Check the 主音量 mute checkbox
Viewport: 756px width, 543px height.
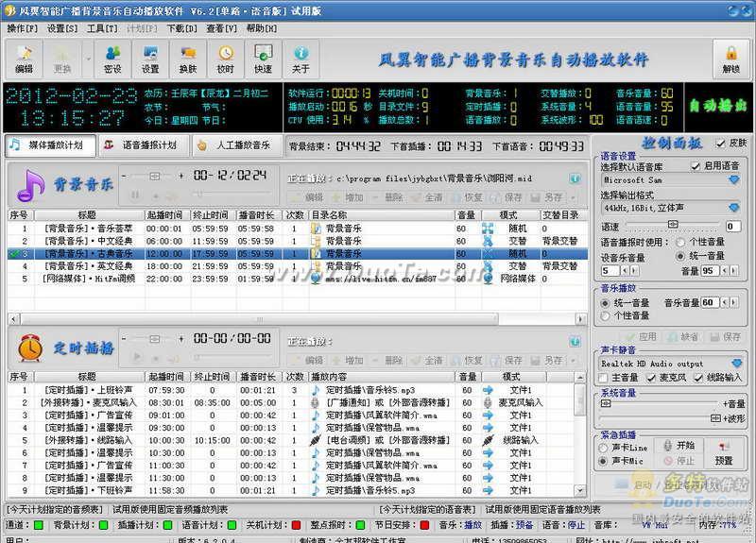pos(603,378)
